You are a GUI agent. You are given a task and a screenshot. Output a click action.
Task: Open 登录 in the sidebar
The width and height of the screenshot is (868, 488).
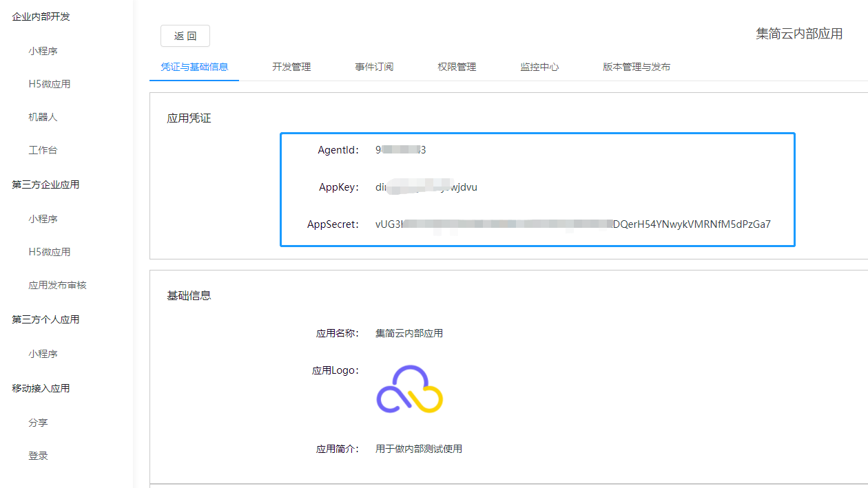[38, 456]
